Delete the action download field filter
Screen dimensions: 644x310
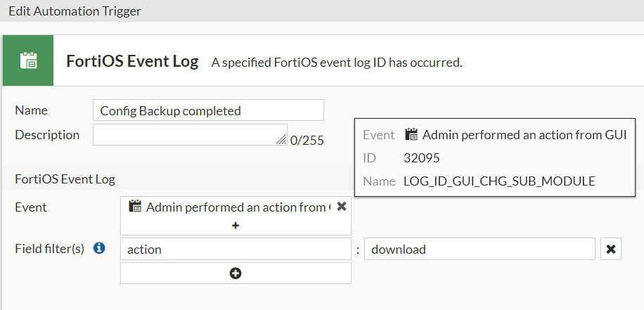pyautogui.click(x=611, y=250)
